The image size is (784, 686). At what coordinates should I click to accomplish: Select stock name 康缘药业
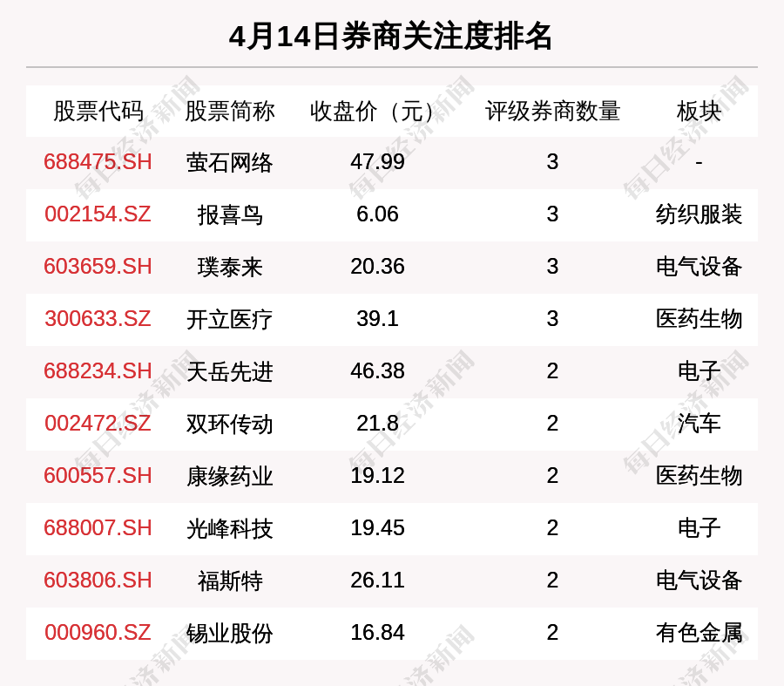[229, 476]
